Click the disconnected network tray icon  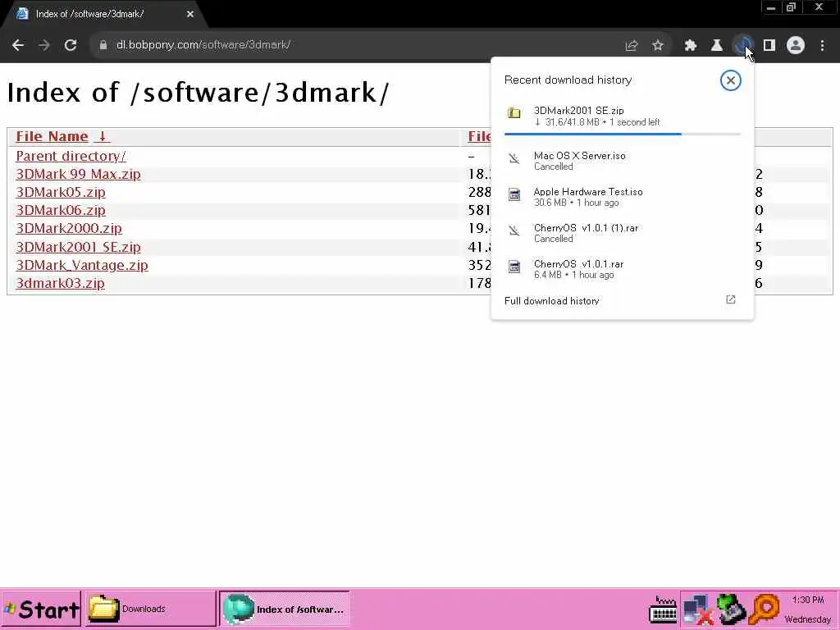[x=698, y=610]
